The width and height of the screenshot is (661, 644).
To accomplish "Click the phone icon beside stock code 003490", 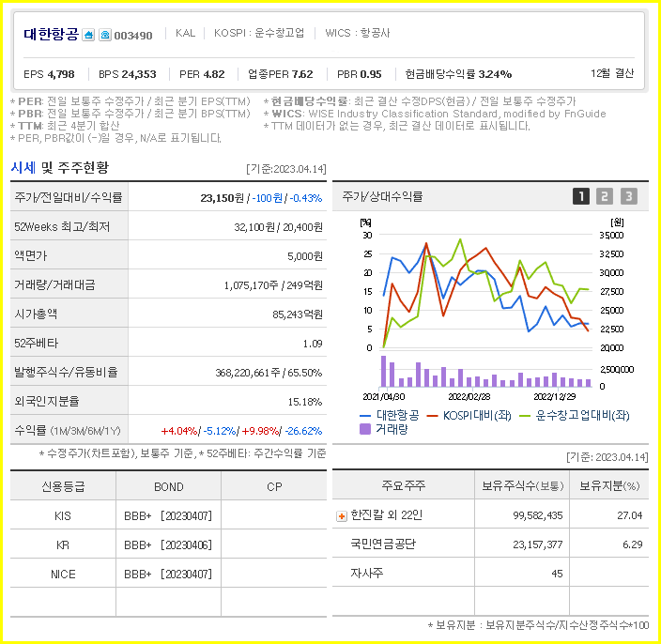I will (105, 35).
